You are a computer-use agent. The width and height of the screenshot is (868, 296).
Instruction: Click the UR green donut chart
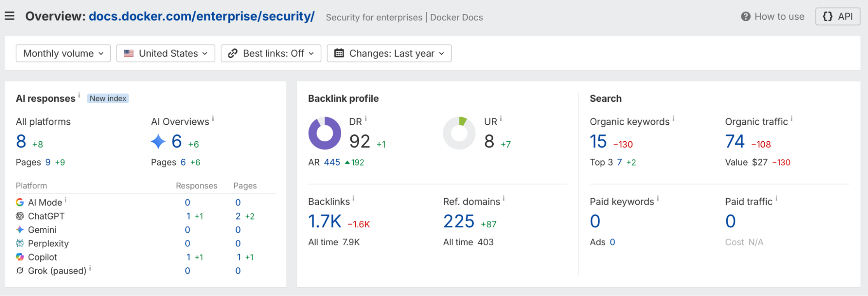(x=459, y=133)
